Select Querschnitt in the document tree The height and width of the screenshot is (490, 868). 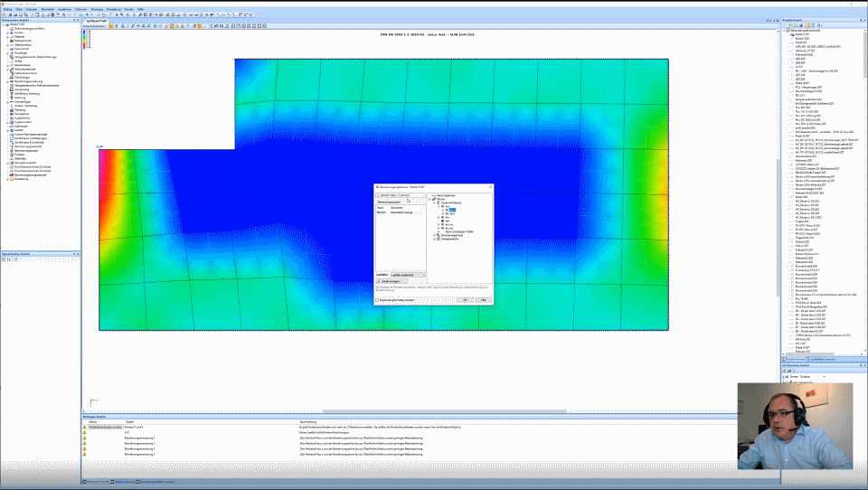(x=21, y=49)
